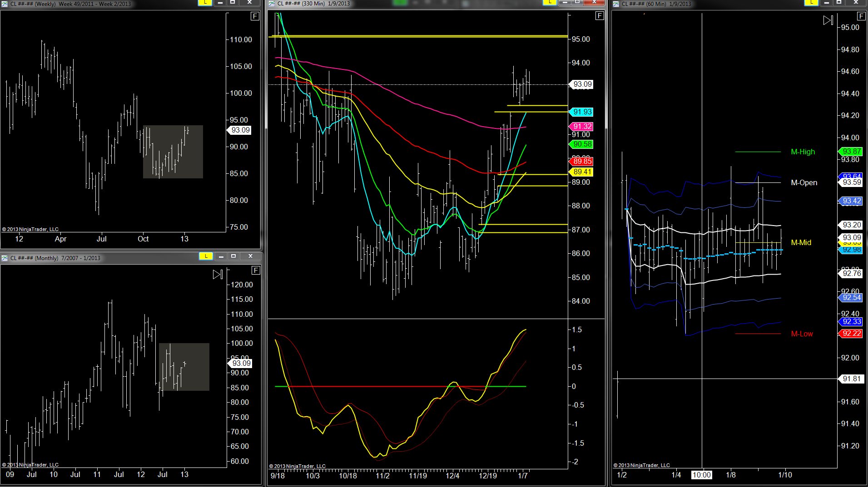Click the 10:00 crosshair time marker
Image resolution: width=868 pixels, height=487 pixels.
[x=702, y=475]
